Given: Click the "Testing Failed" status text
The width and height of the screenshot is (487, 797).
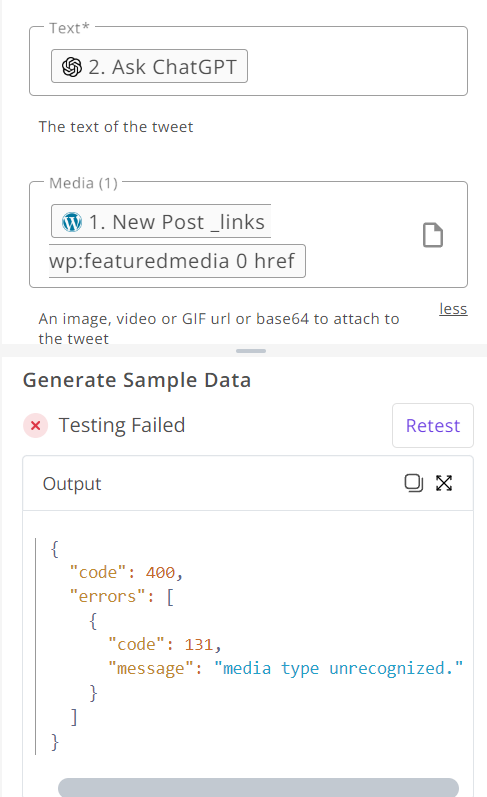Looking at the screenshot, I should (122, 425).
